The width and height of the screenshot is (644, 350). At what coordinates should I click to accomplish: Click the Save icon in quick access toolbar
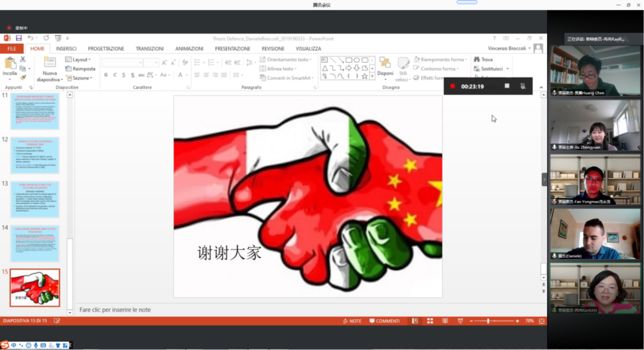19,38
